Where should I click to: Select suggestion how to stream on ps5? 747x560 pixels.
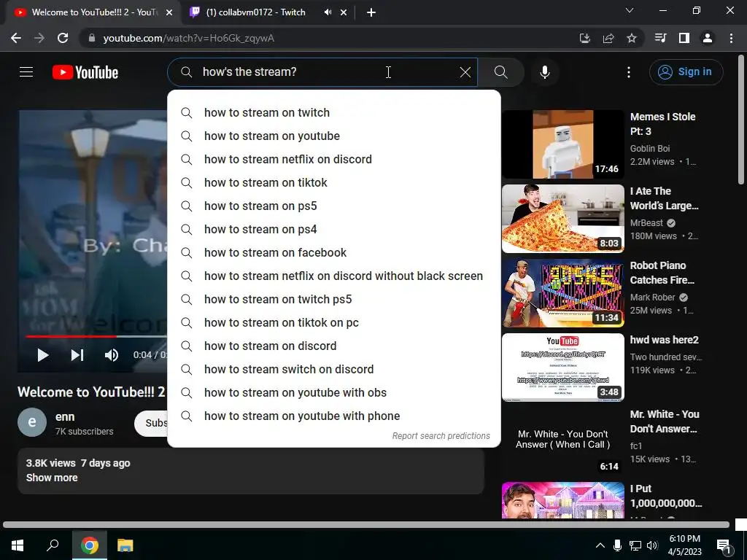(334, 206)
